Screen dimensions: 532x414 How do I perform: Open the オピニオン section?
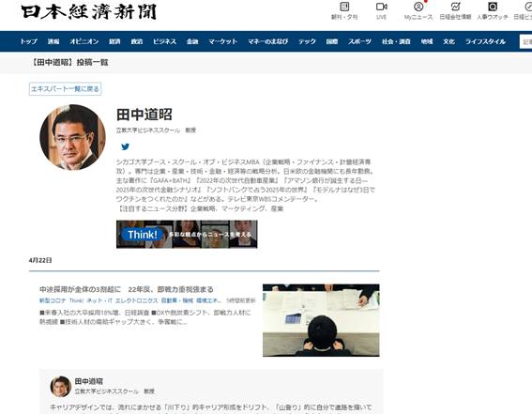click(84, 41)
